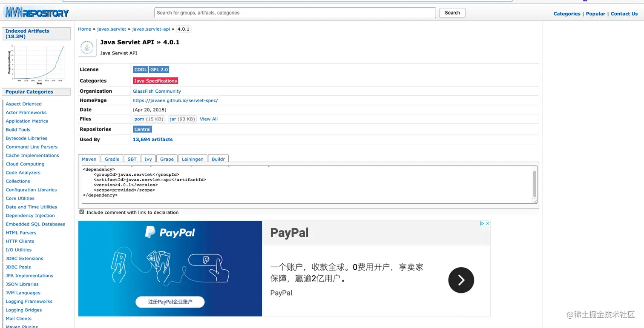Open javax.servlet breadcrumb link
Viewport: 644px width, 328px height.
[x=112, y=29]
